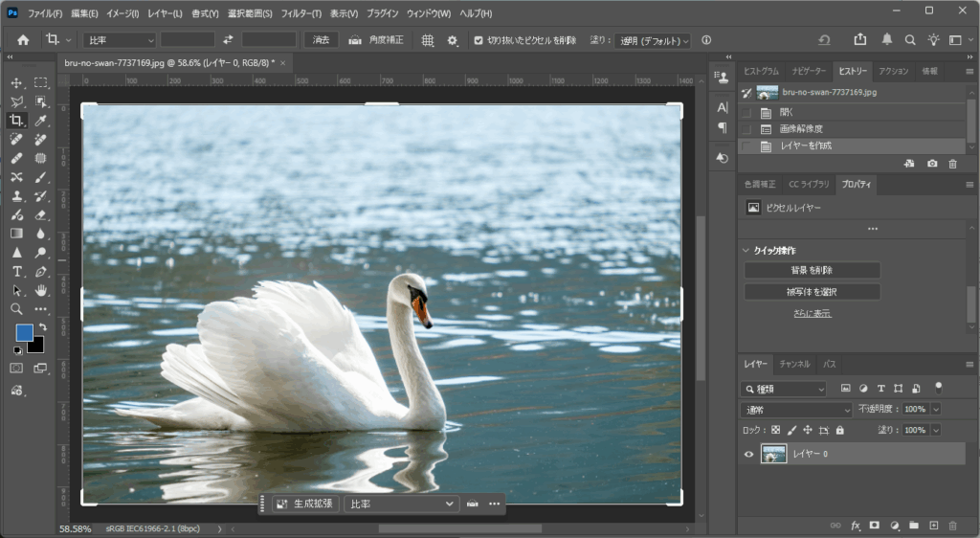The width and height of the screenshot is (980, 538).
Task: Open the 通常 blend mode dropdown
Action: pyautogui.click(x=798, y=409)
